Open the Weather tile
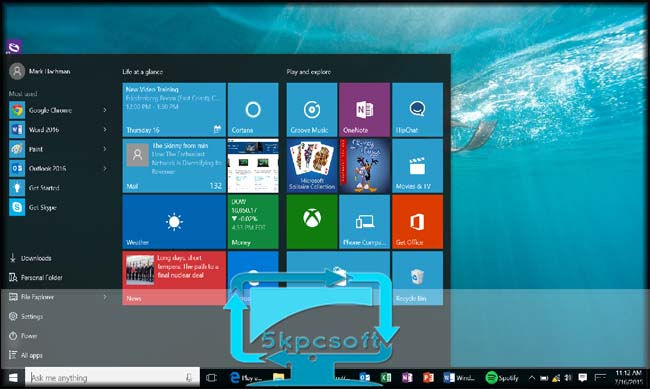 174,222
